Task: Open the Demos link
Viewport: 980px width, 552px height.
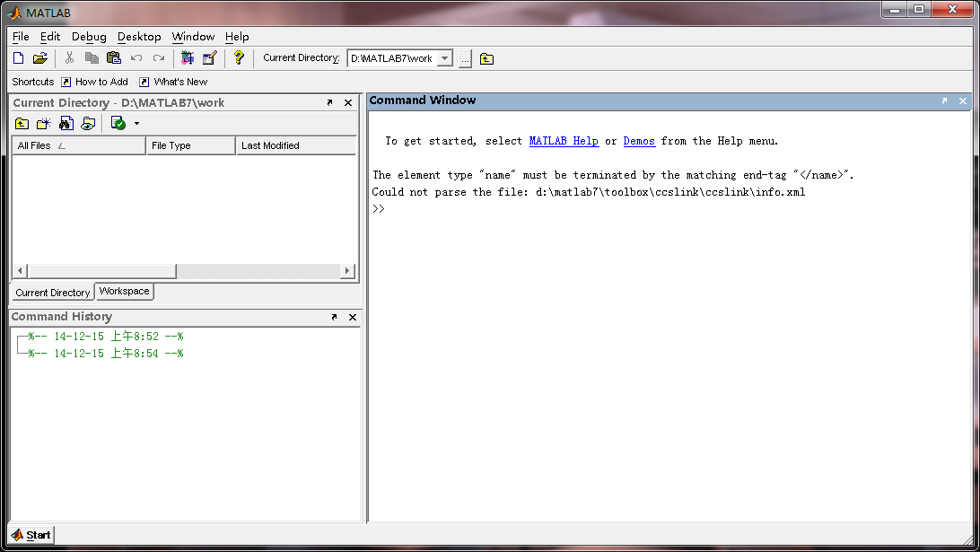Action: click(639, 141)
